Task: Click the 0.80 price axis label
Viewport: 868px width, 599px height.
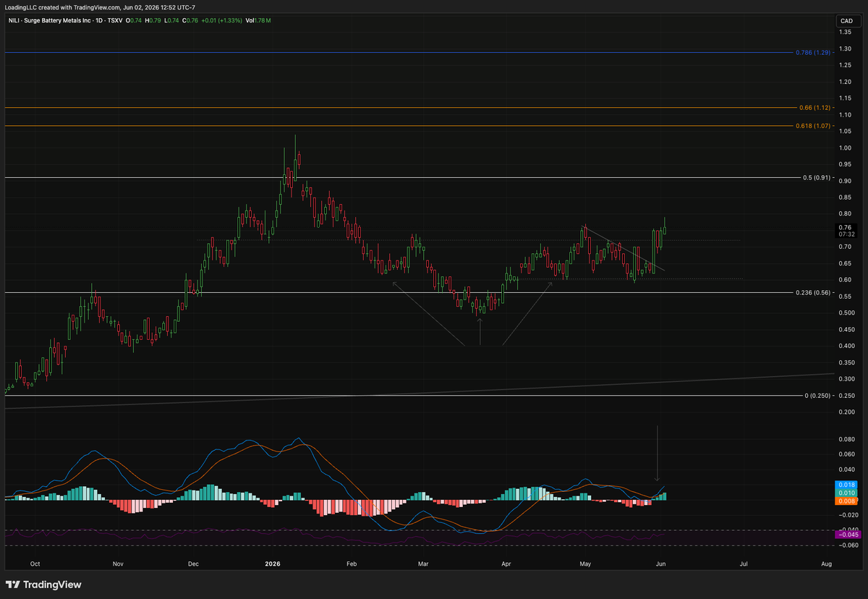Action: click(x=844, y=214)
